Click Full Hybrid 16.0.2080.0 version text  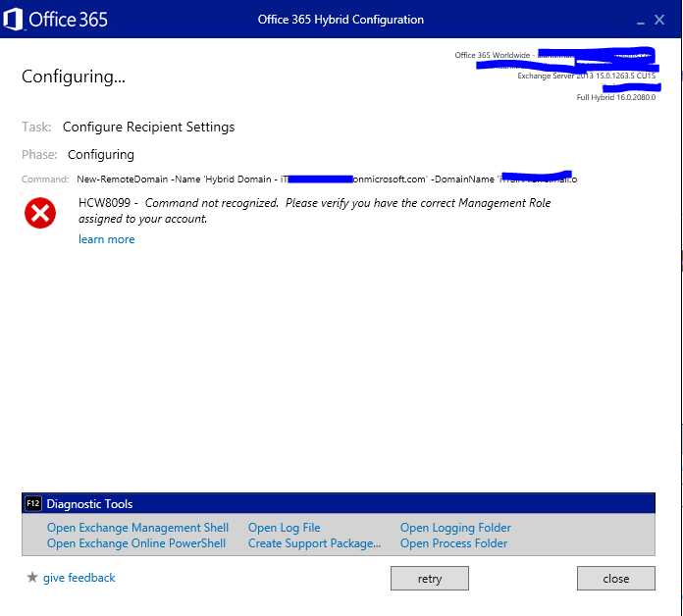tap(616, 97)
